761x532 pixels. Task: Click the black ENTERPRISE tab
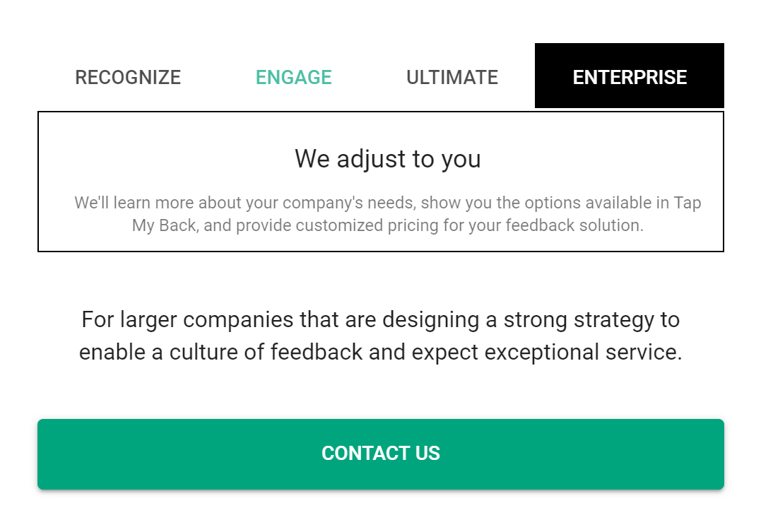(x=630, y=76)
